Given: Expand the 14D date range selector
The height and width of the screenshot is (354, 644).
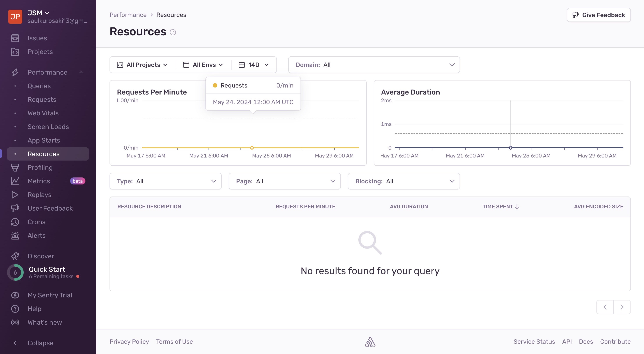Looking at the screenshot, I should coord(253,65).
